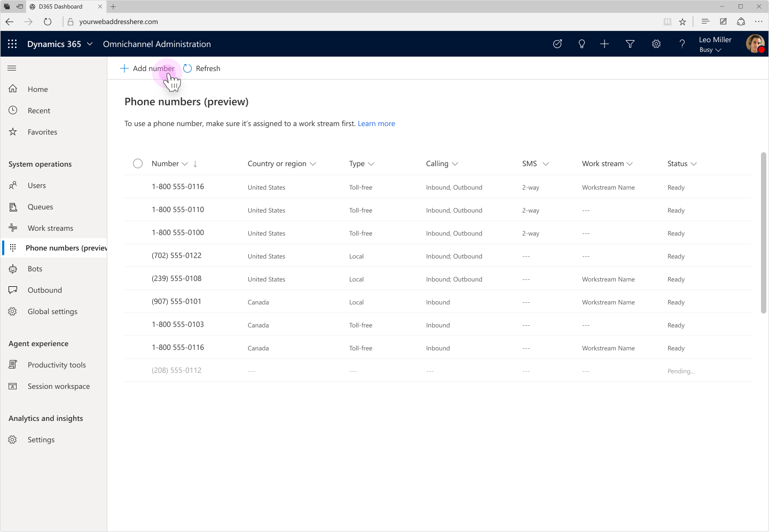Open browser more options ellipsis
Image resolution: width=769 pixels, height=532 pixels.
coord(759,22)
